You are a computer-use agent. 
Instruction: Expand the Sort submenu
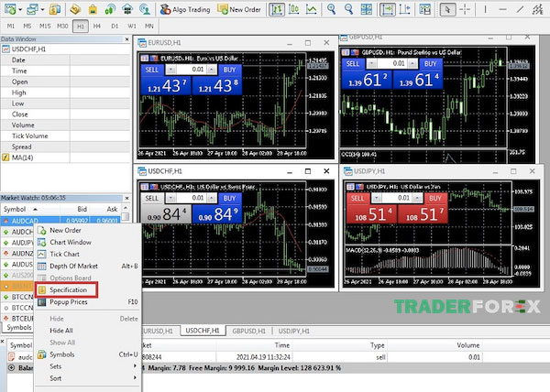click(135, 378)
